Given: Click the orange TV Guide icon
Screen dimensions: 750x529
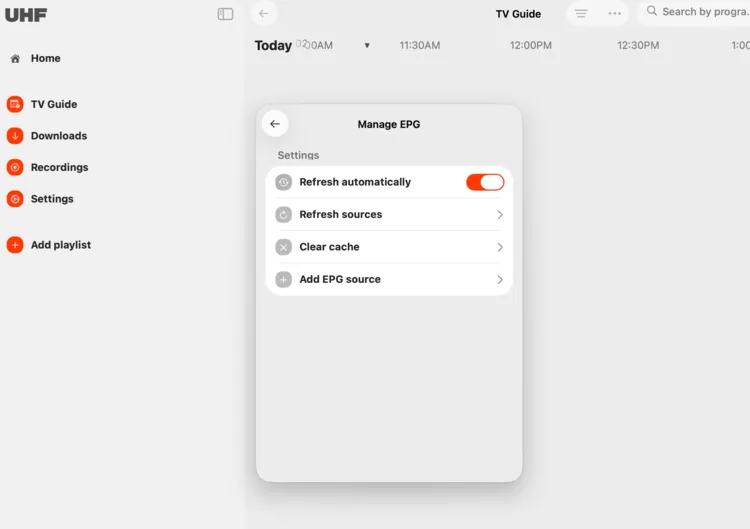Looking at the screenshot, I should pos(15,104).
